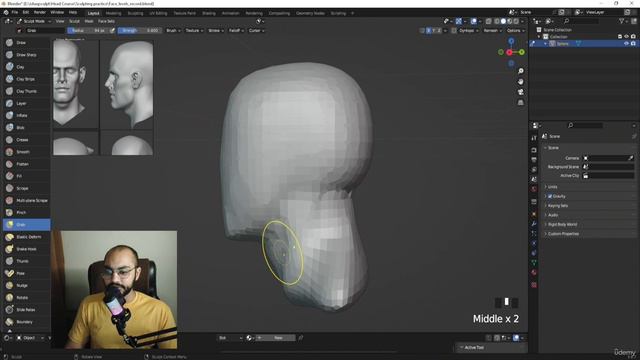The image size is (640, 360).
Task: Click the Camera field in Scene
Action: [x=609, y=158]
